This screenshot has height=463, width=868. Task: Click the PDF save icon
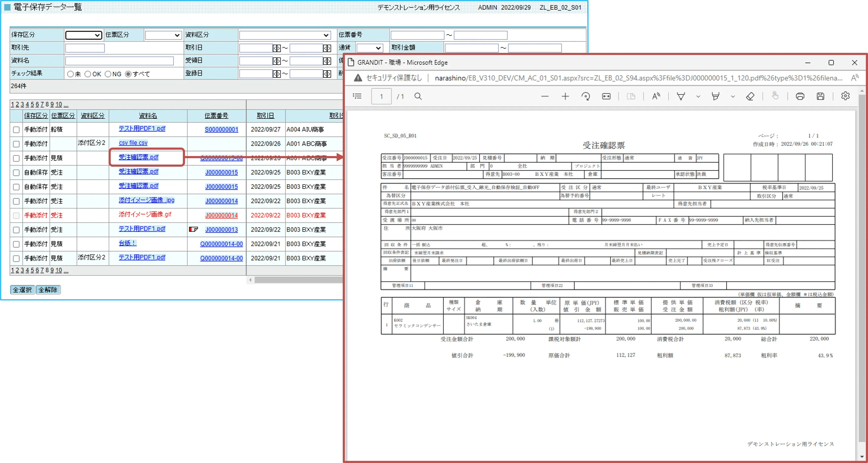820,97
